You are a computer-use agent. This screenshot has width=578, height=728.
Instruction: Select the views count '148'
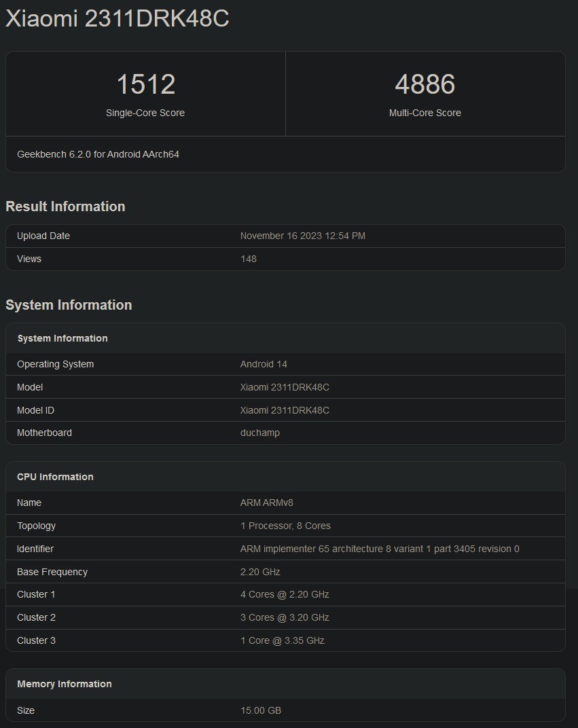pos(249,259)
